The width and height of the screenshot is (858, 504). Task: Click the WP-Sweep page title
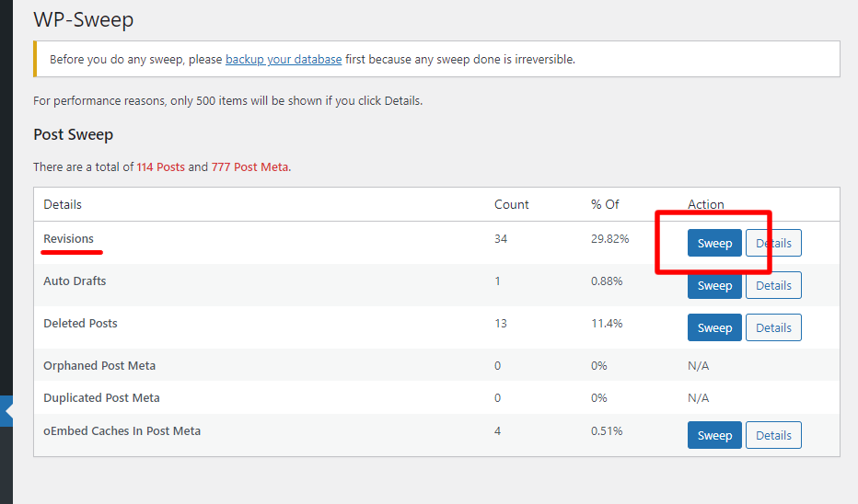(x=84, y=19)
